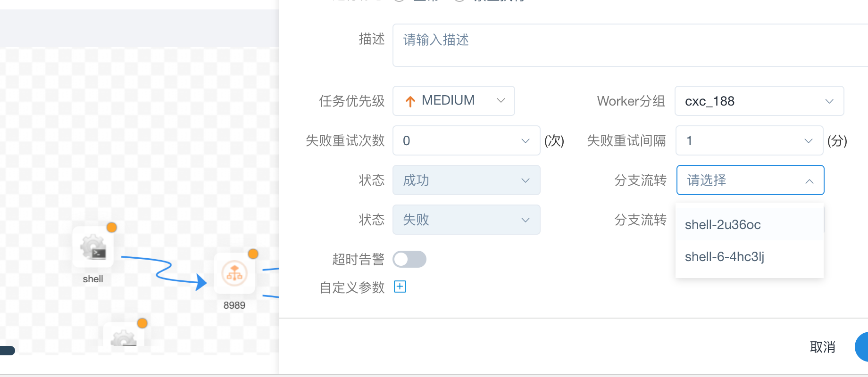Click the orange status dot on 8989 node
The image size is (868, 377).
[253, 254]
